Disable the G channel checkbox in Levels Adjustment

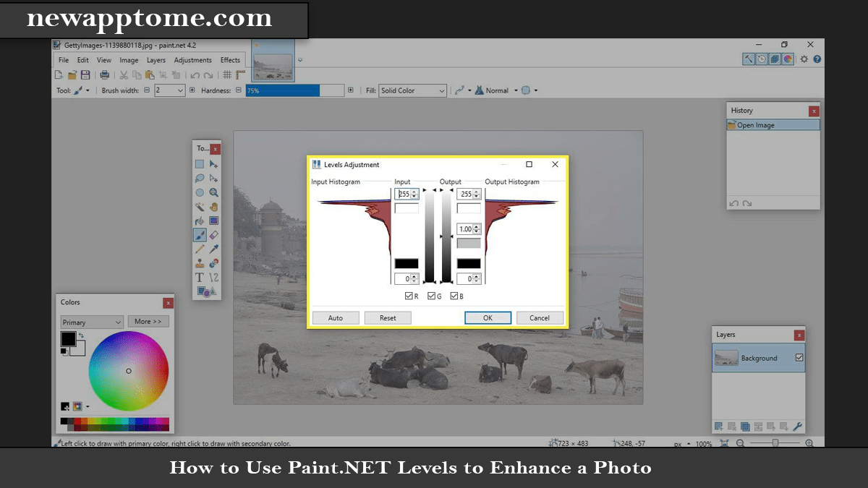(x=430, y=296)
